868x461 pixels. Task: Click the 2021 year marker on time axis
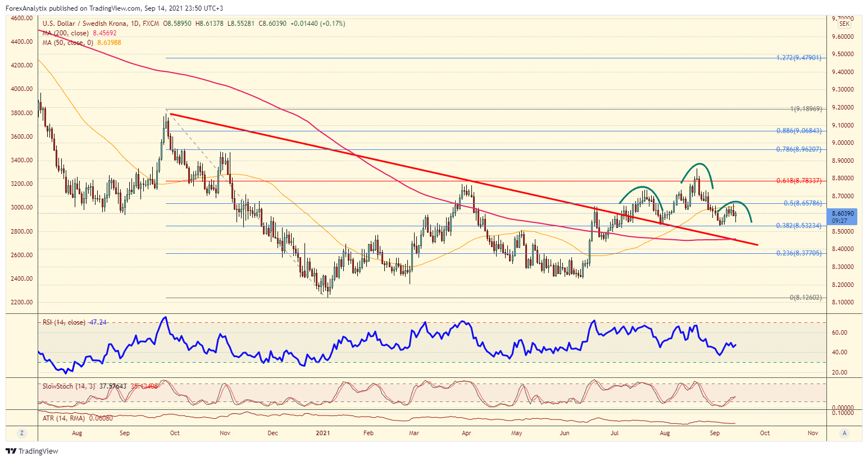[322, 433]
